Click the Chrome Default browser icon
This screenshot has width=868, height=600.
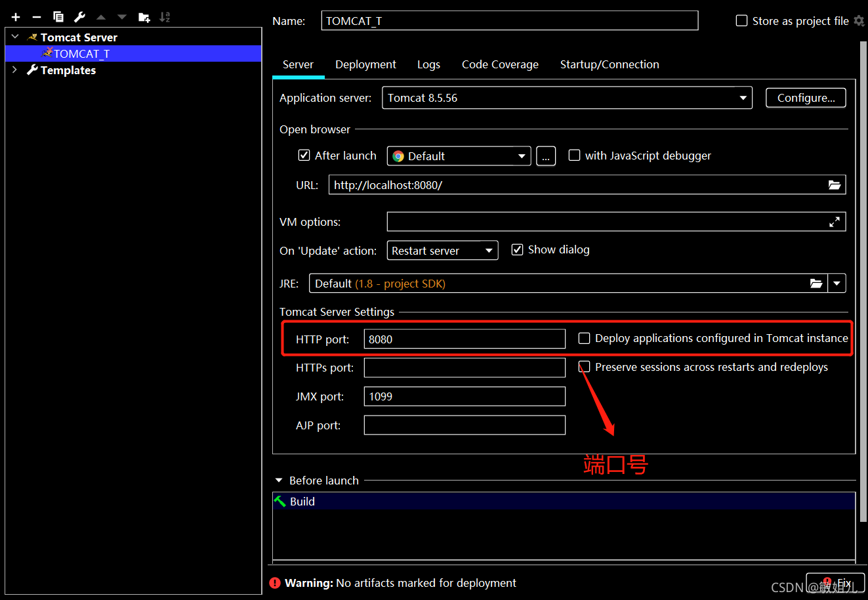pyautogui.click(x=398, y=156)
